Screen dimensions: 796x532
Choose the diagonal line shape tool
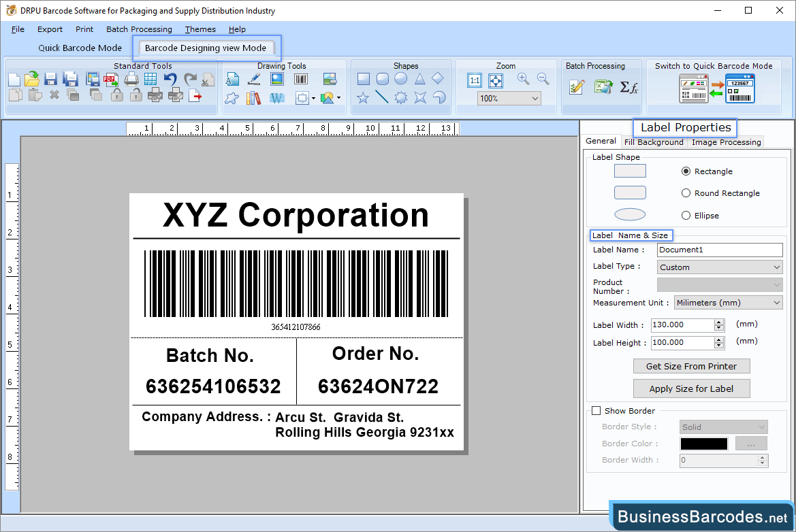coord(382,97)
